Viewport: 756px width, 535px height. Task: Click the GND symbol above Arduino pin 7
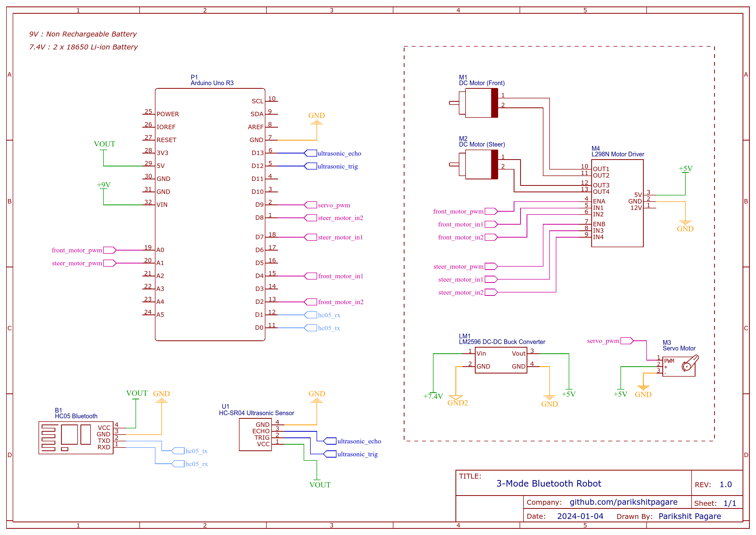click(316, 118)
